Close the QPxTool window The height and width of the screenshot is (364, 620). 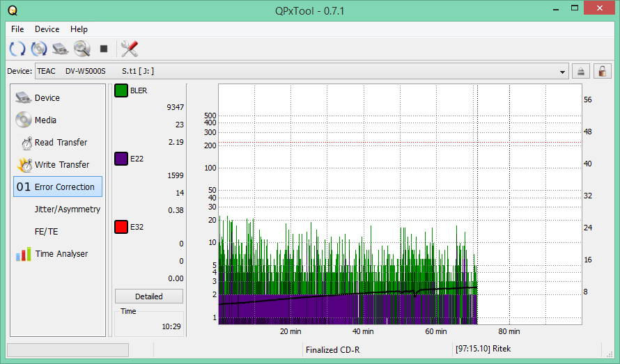[599, 8]
